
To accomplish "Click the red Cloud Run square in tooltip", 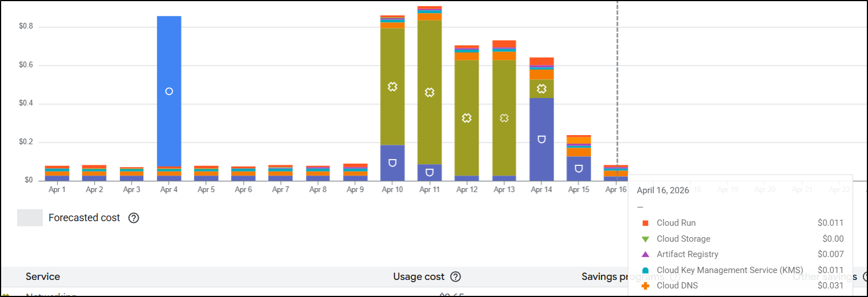I will pyautogui.click(x=645, y=223).
